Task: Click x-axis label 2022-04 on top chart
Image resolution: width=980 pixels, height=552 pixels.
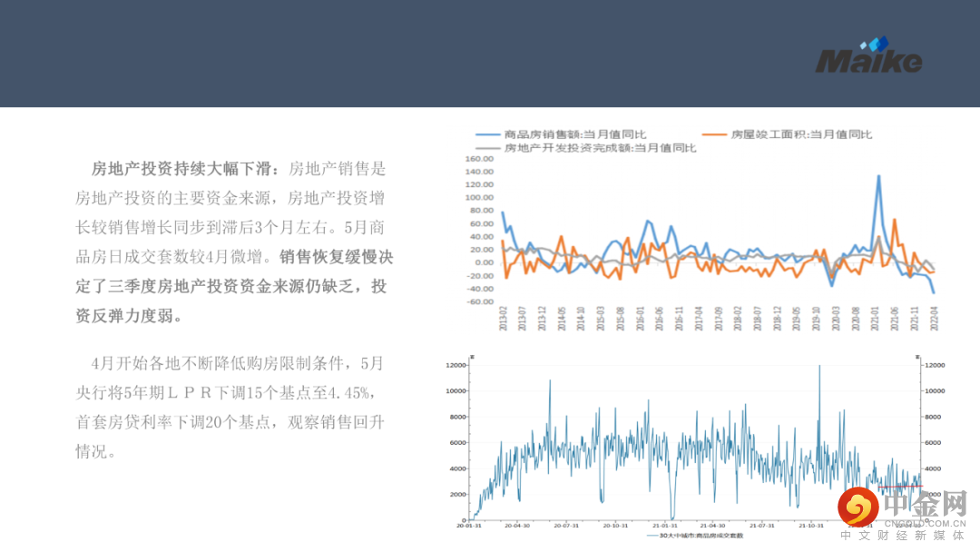Action: 935,318
